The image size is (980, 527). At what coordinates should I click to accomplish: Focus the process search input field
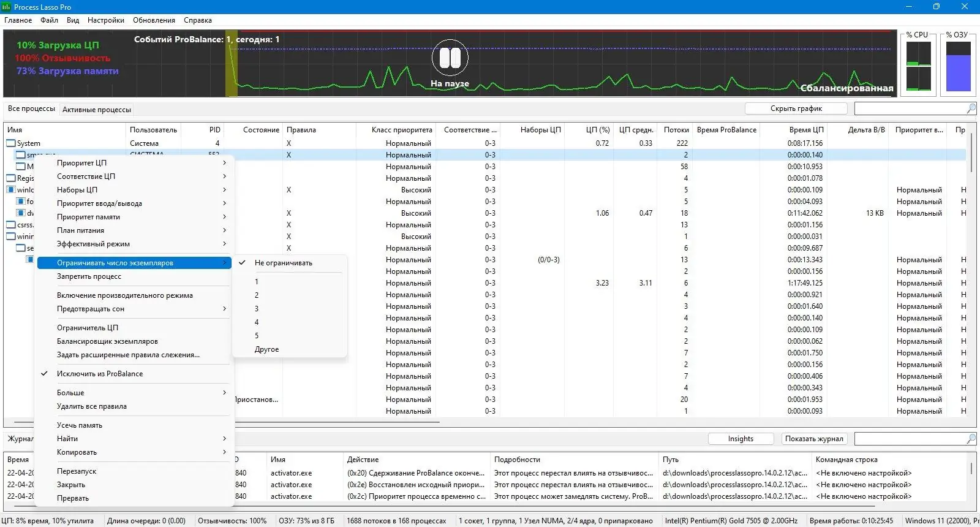910,108
